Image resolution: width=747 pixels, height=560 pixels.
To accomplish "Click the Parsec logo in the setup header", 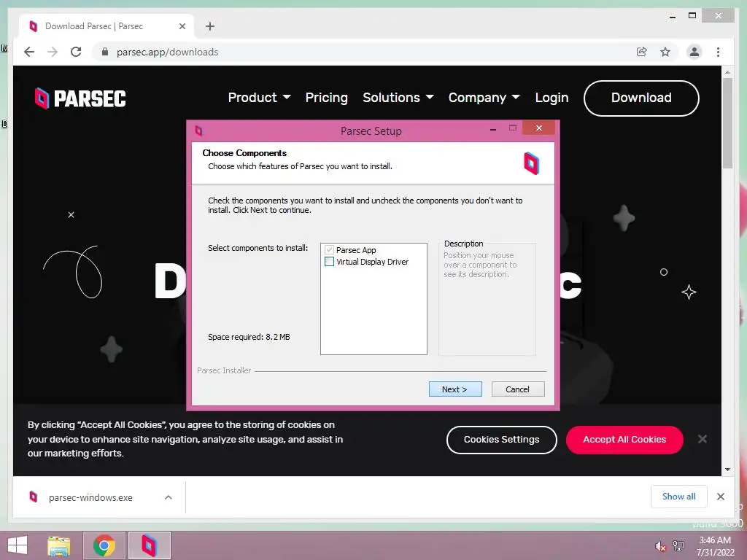I will click(x=531, y=163).
